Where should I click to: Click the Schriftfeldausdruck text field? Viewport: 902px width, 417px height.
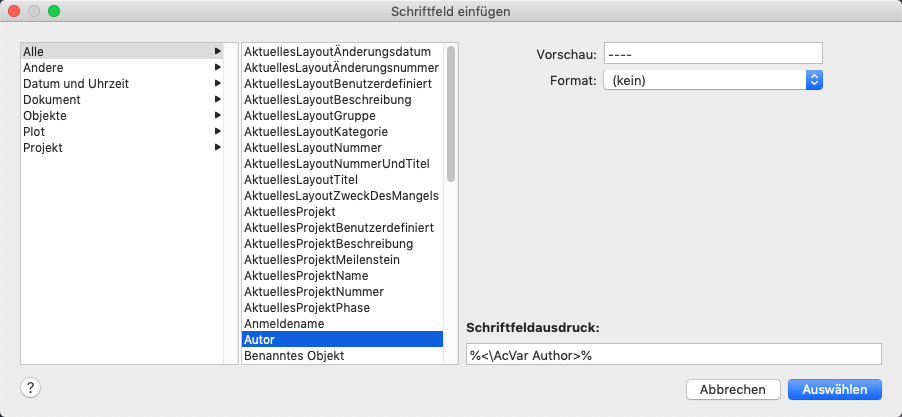673,355
